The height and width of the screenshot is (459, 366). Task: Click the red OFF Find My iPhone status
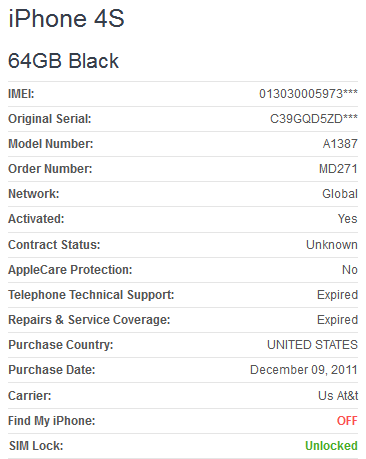pos(347,421)
